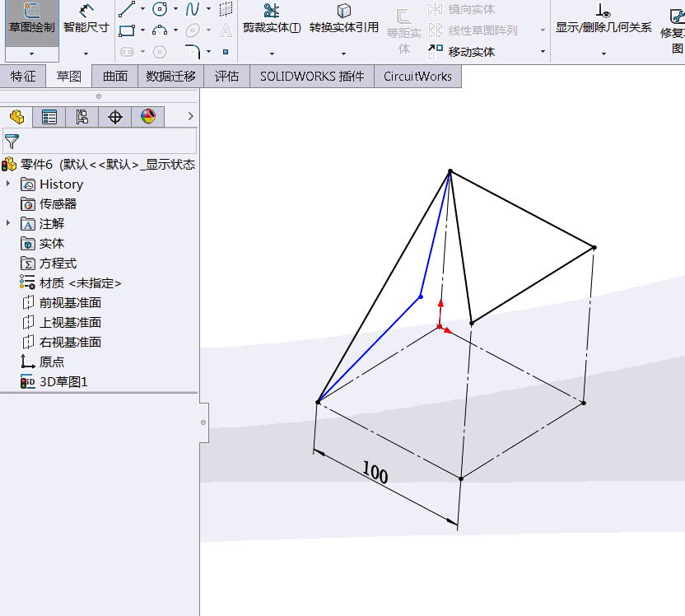This screenshot has width=685, height=616.
Task: Show more manager tabs with chevron arrow
Action: coord(190,116)
